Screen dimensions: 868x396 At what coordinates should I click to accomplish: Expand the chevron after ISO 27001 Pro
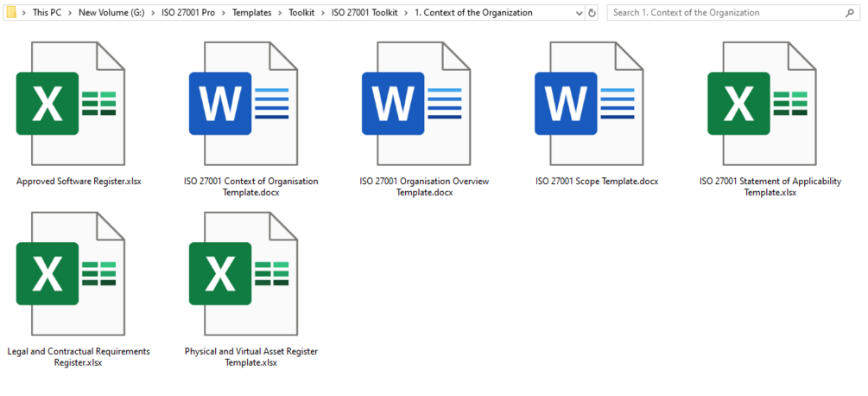point(224,13)
